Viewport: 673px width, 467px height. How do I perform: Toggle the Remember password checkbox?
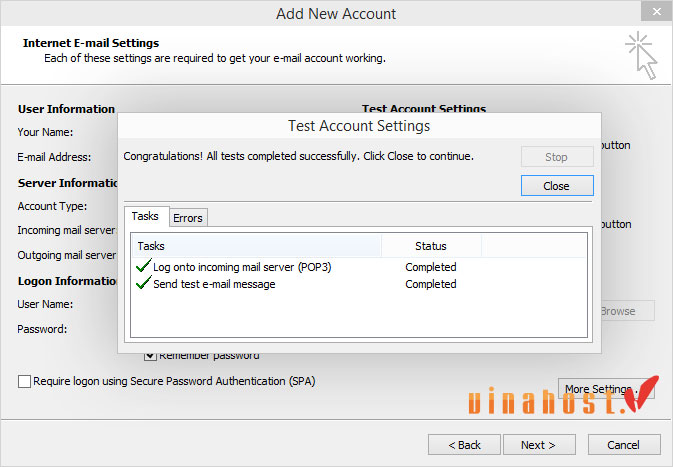[x=150, y=356]
